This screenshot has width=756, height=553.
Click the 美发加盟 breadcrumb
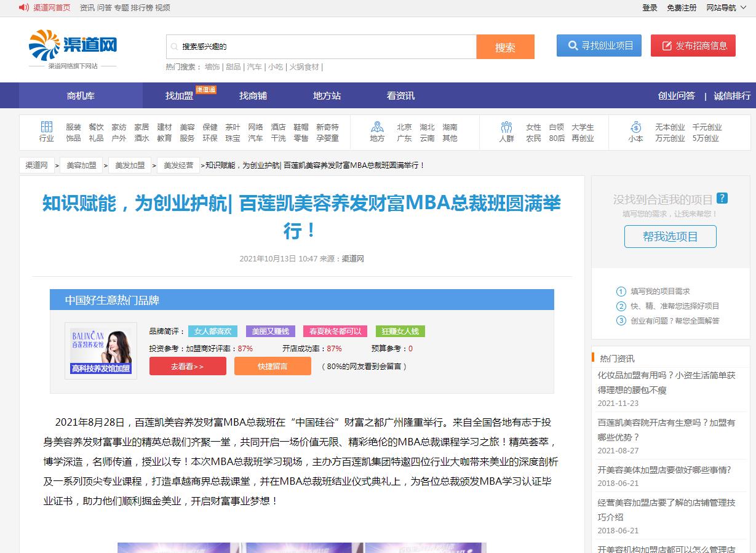[x=130, y=165]
